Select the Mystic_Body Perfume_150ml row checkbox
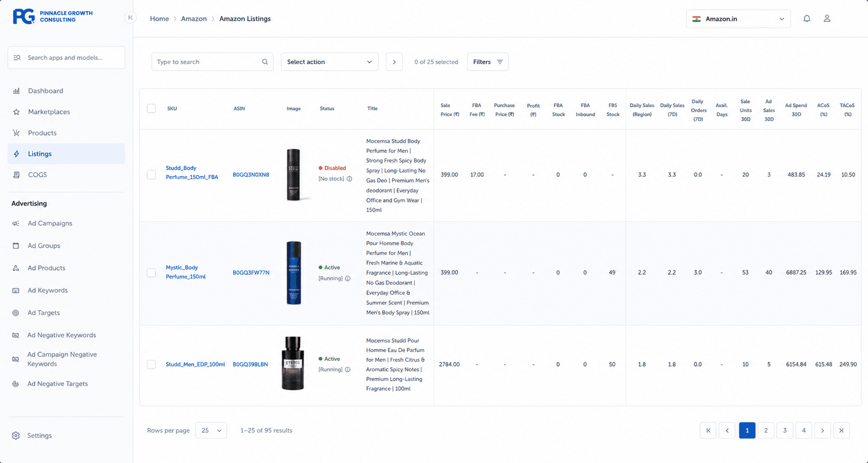868x463 pixels. [x=151, y=273]
